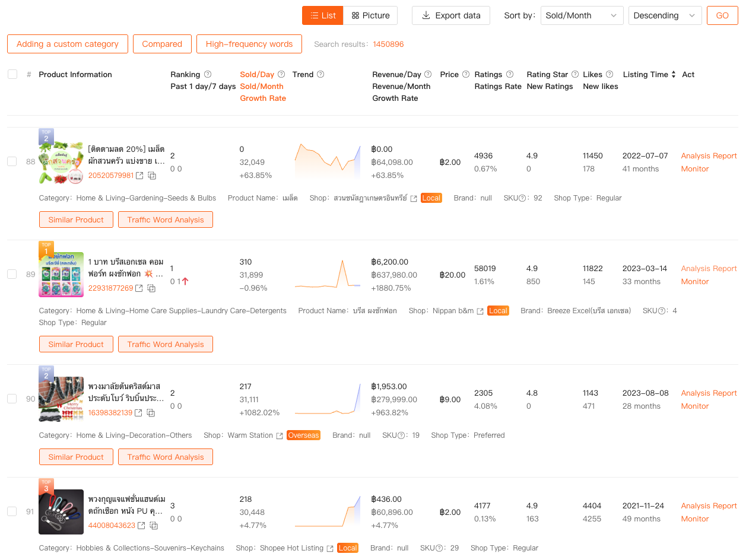Check the checkbox for row 89
Viewport: 746px width, 560px height.
point(12,274)
